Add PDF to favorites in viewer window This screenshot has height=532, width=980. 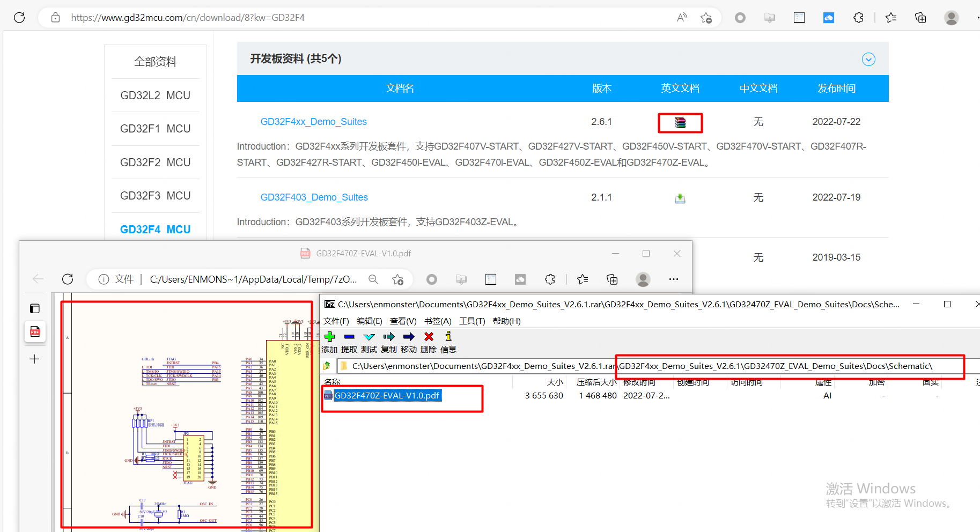tap(397, 279)
